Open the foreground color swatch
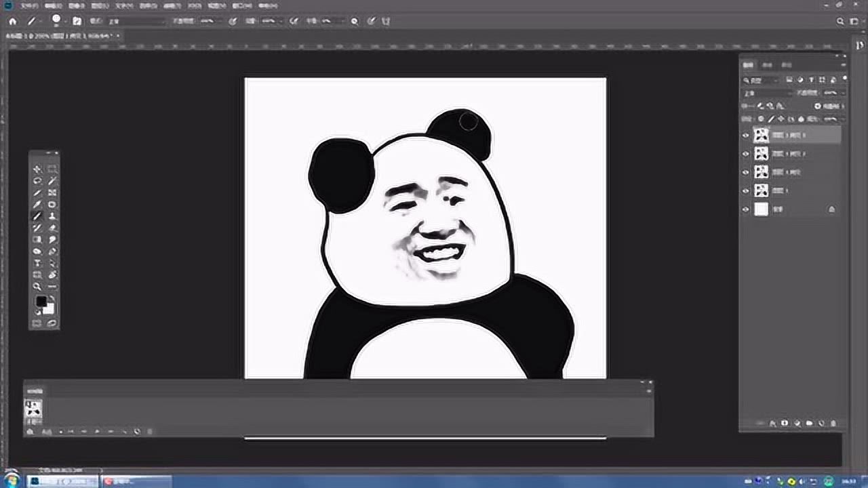The height and width of the screenshot is (488, 868). 41,300
